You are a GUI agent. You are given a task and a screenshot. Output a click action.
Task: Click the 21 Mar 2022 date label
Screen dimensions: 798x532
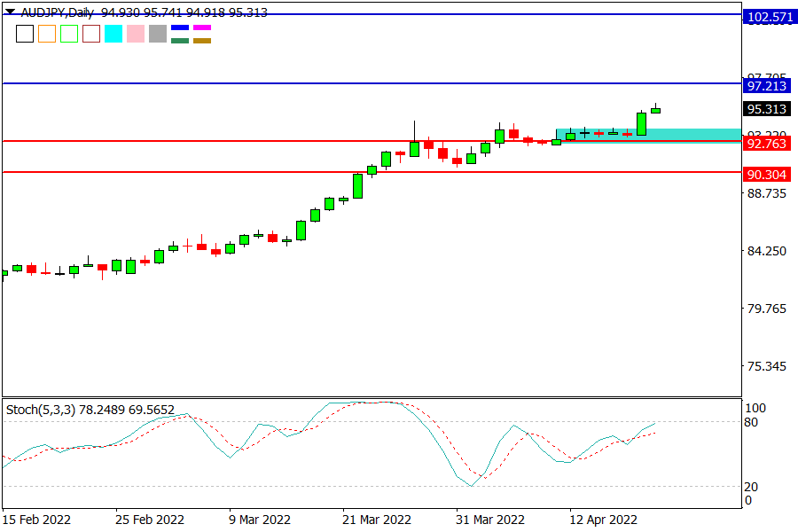click(377, 520)
